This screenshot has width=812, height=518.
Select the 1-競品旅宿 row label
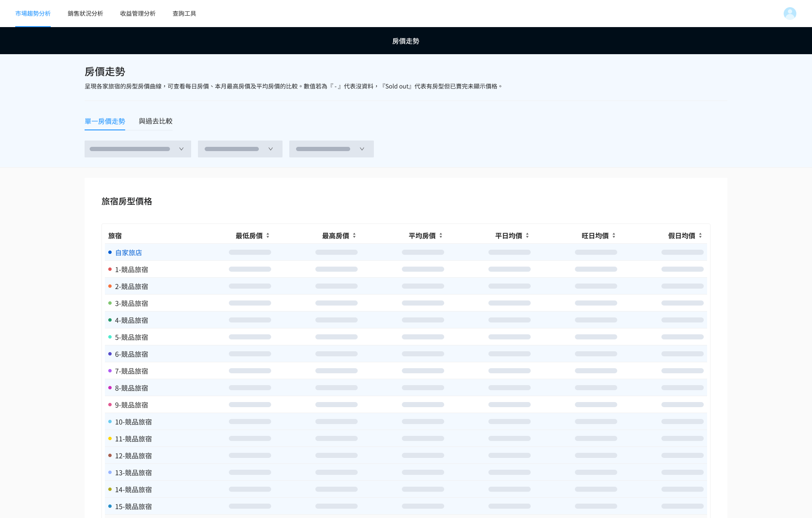[132, 270]
